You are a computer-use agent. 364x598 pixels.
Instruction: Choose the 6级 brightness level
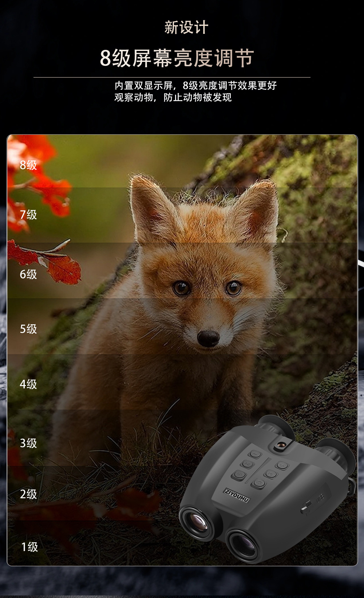click(x=28, y=274)
